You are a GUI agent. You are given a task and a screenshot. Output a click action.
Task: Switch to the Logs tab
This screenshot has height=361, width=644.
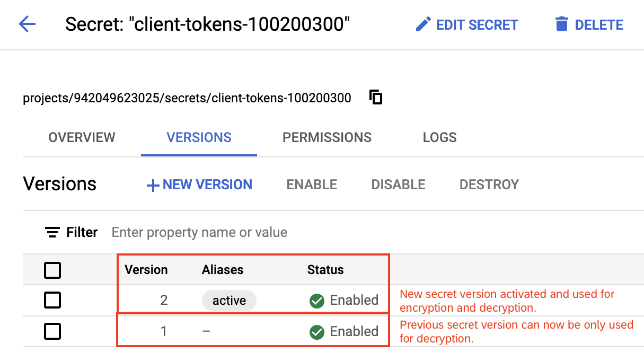439,137
